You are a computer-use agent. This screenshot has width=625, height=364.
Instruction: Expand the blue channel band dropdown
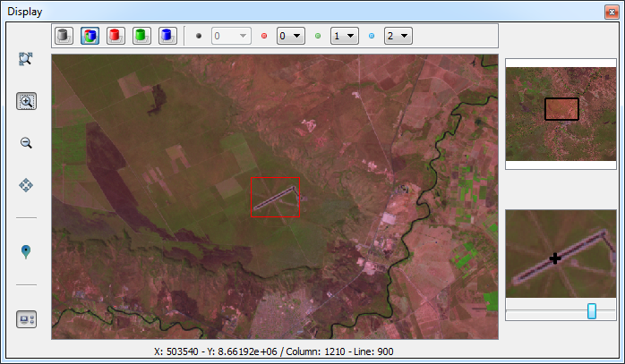pyautogui.click(x=398, y=36)
